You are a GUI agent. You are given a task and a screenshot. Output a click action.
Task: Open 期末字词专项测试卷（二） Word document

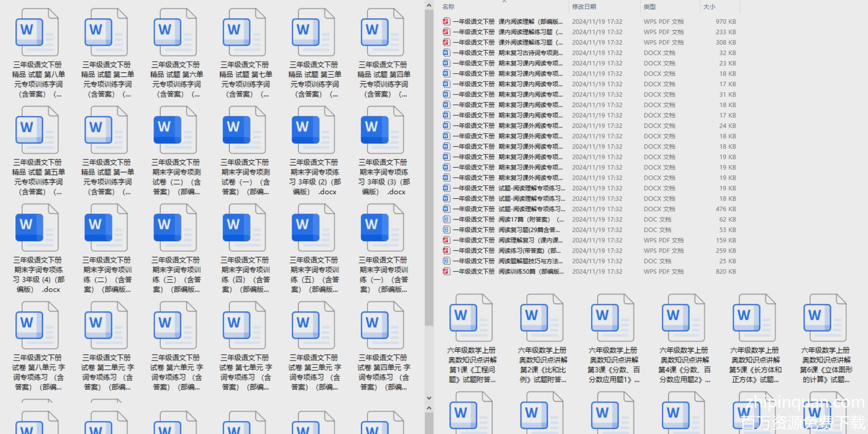pos(175,131)
